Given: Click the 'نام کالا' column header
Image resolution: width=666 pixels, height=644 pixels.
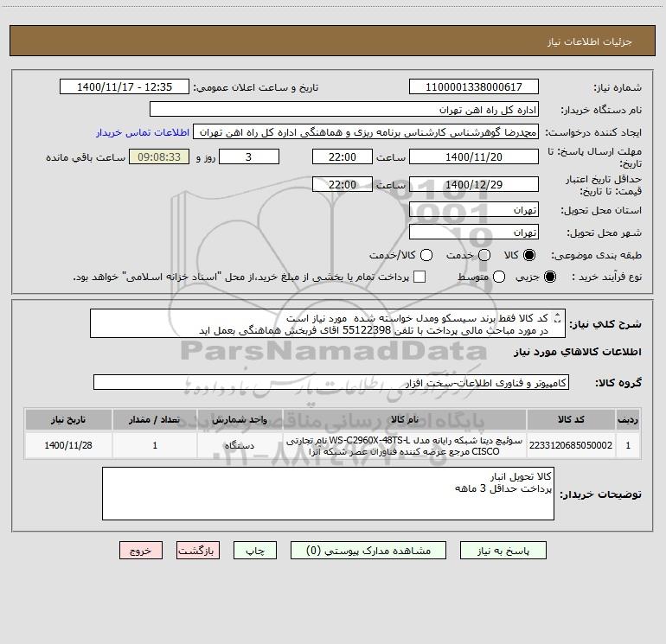Looking at the screenshot, I should click(x=405, y=419).
